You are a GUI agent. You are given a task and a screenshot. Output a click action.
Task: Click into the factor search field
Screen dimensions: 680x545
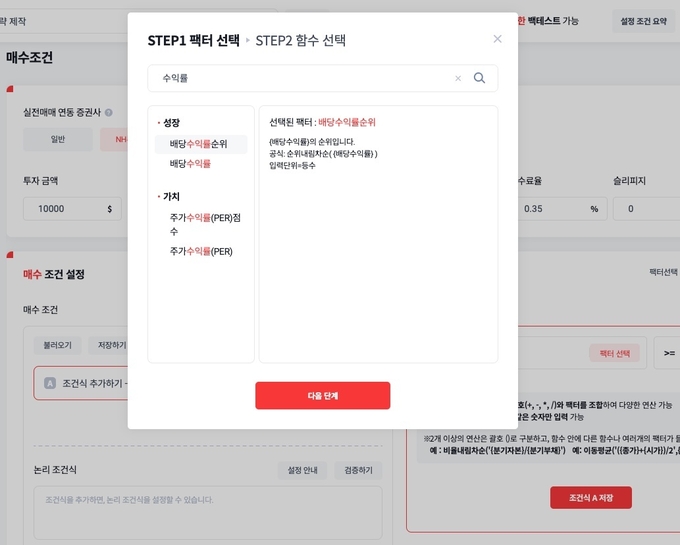click(304, 78)
